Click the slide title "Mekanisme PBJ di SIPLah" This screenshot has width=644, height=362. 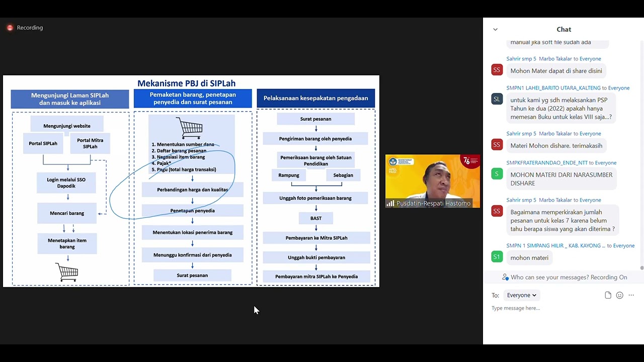click(187, 83)
